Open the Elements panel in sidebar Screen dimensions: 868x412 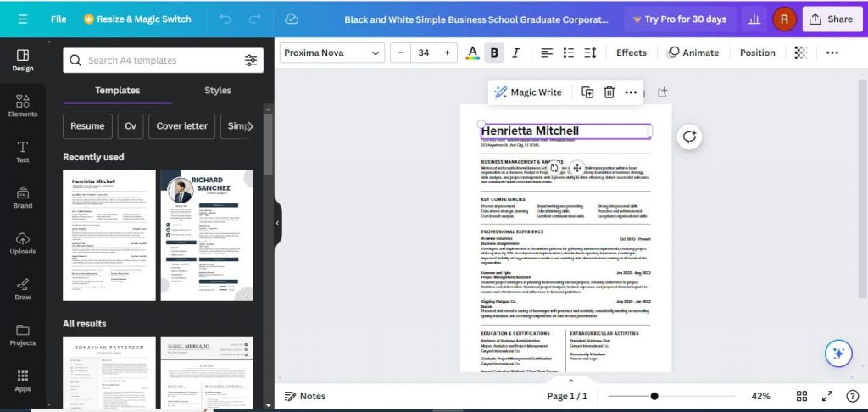point(23,105)
